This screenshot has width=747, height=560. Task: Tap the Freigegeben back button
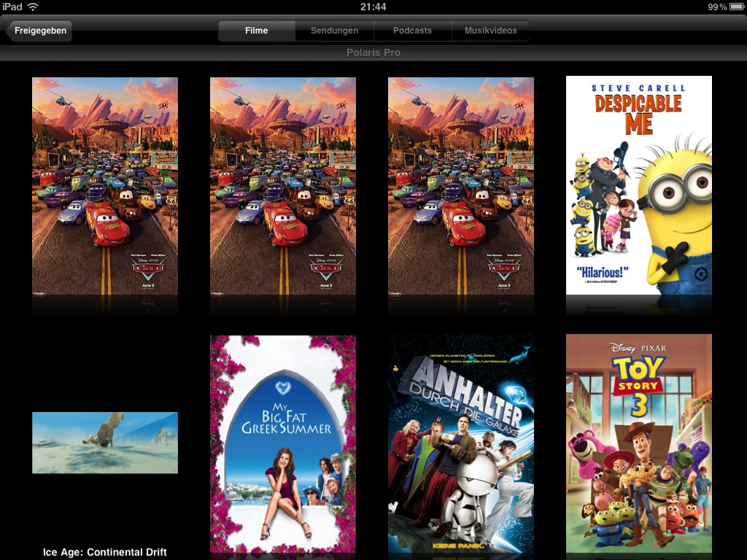[39, 31]
